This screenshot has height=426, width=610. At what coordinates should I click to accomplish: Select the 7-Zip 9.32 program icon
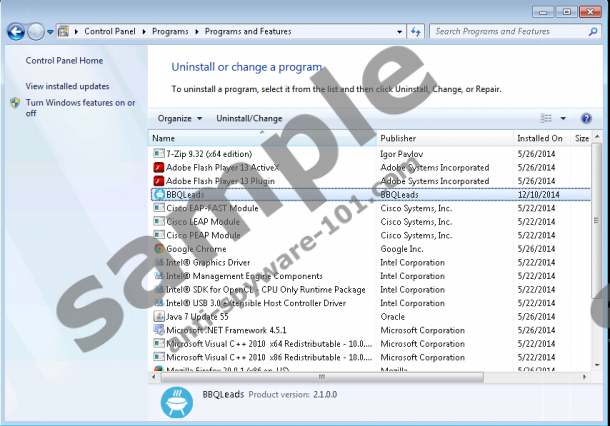(x=159, y=154)
